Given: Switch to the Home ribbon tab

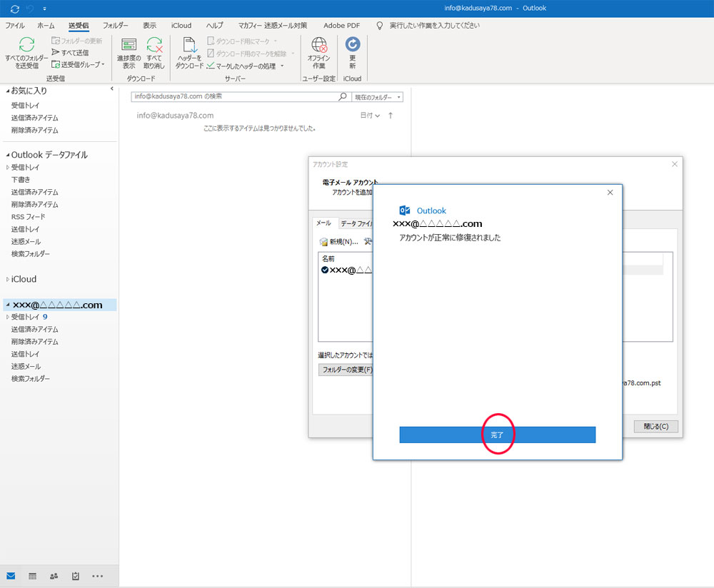Looking at the screenshot, I should [x=46, y=26].
